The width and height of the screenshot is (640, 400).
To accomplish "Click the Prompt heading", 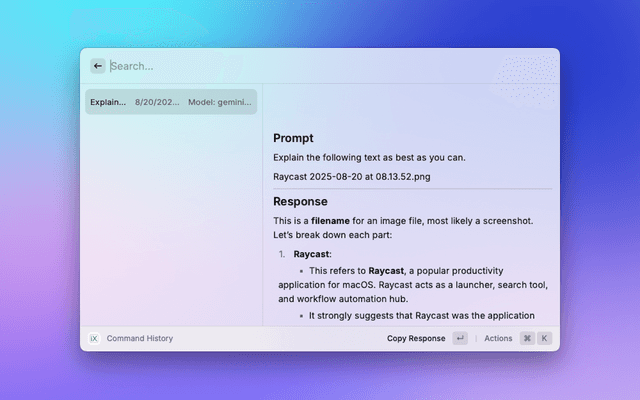I will (293, 138).
